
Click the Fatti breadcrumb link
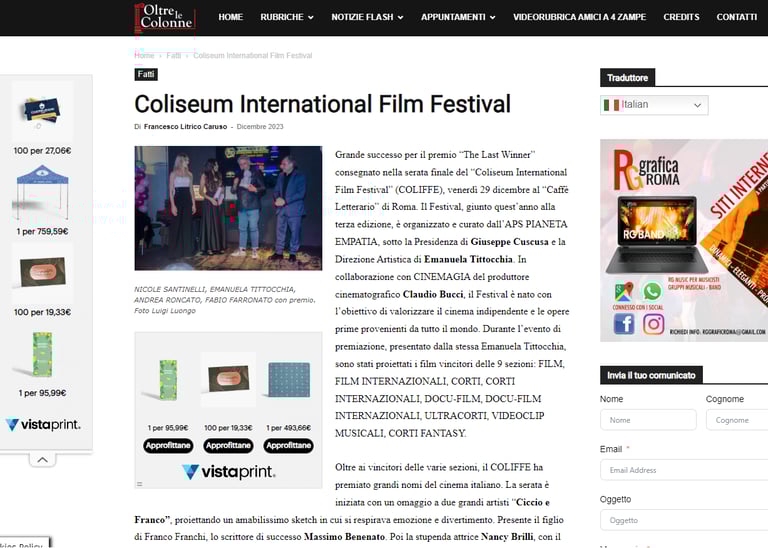(173, 55)
